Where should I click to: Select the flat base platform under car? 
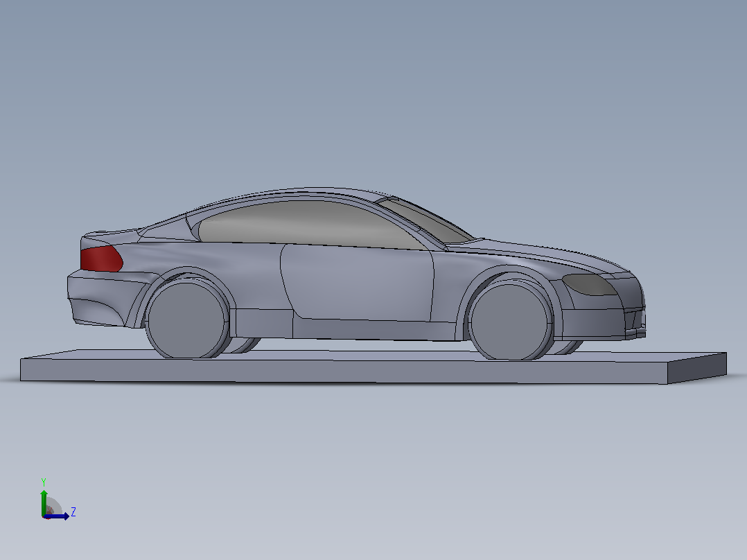point(373,367)
